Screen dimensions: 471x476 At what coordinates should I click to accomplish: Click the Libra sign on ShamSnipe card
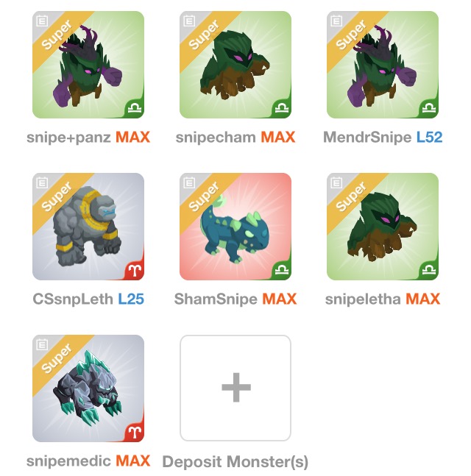tap(282, 270)
